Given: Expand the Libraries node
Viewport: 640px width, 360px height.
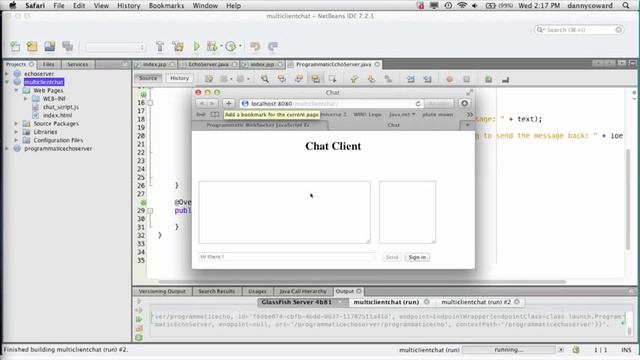Looking at the screenshot, I should (16, 132).
